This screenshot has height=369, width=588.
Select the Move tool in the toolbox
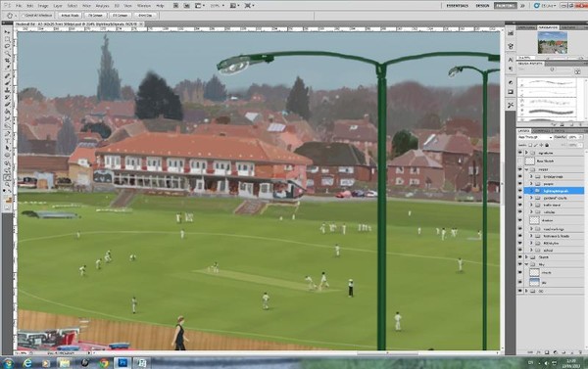pyautogui.click(x=7, y=32)
